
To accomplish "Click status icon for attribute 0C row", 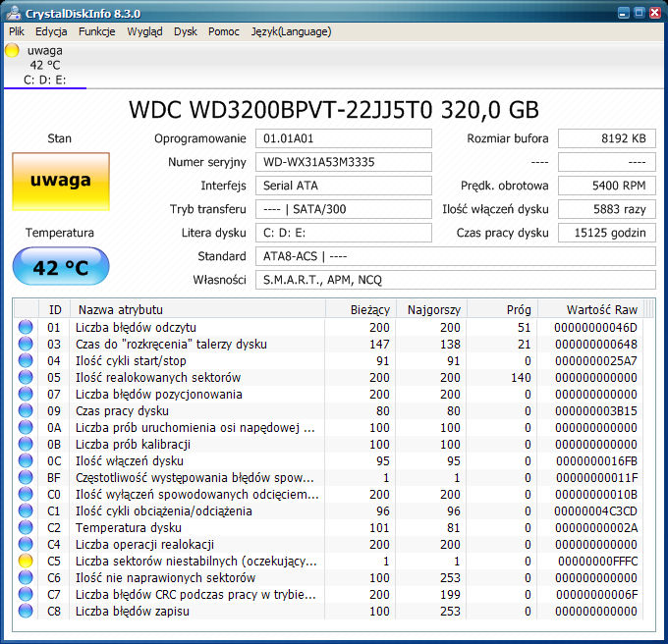I will coord(26,460).
